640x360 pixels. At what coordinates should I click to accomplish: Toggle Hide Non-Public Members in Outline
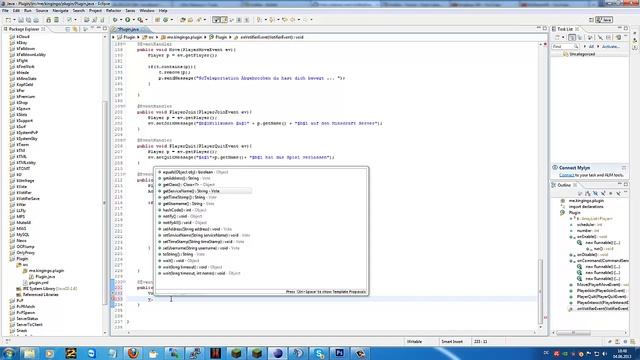(x=611, y=193)
